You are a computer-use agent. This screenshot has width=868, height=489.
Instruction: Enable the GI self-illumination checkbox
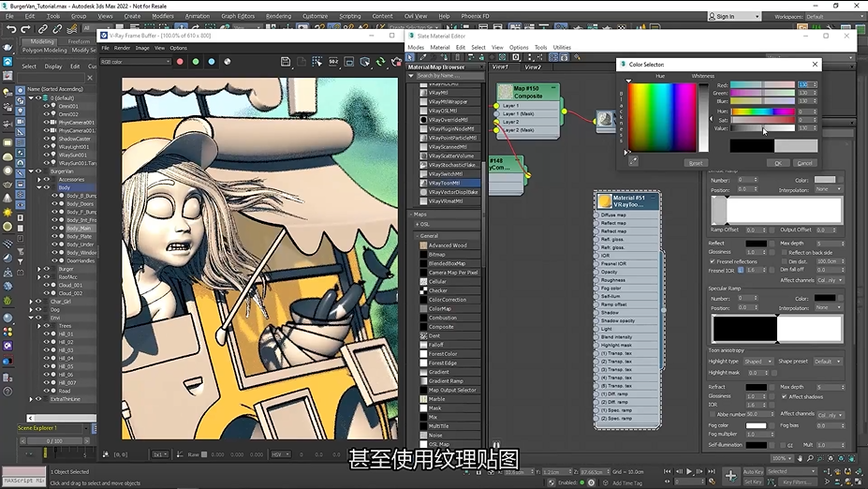tap(783, 445)
